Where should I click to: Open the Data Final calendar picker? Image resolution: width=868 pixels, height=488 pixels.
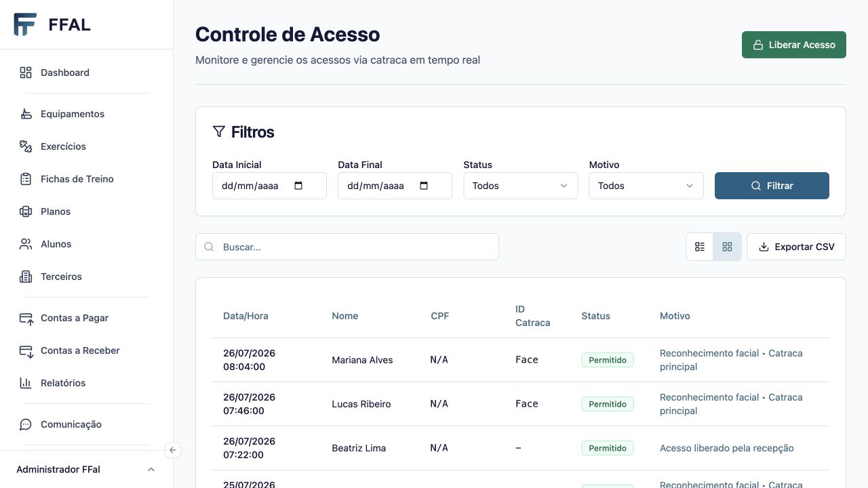coord(424,186)
